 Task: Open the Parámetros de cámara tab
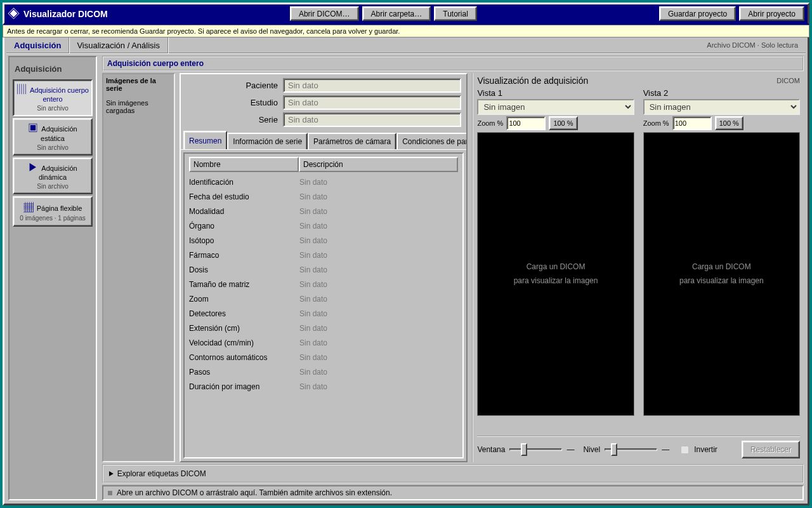click(x=352, y=142)
